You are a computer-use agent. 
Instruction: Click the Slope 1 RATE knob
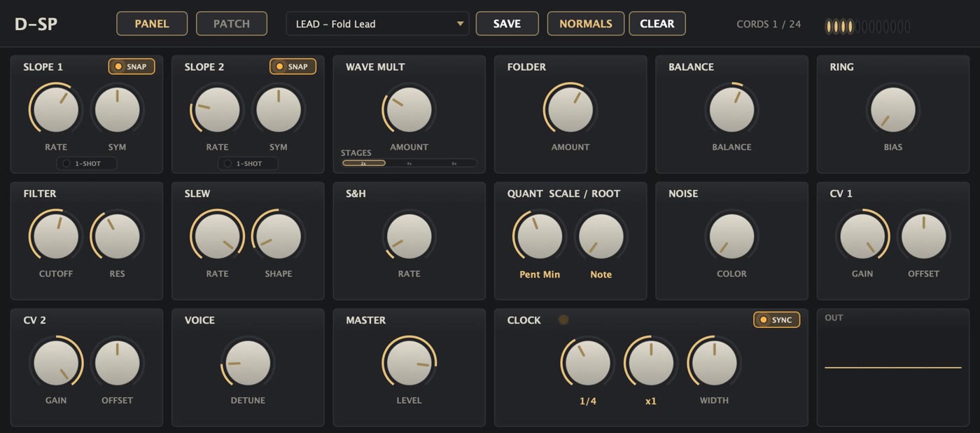click(x=56, y=110)
